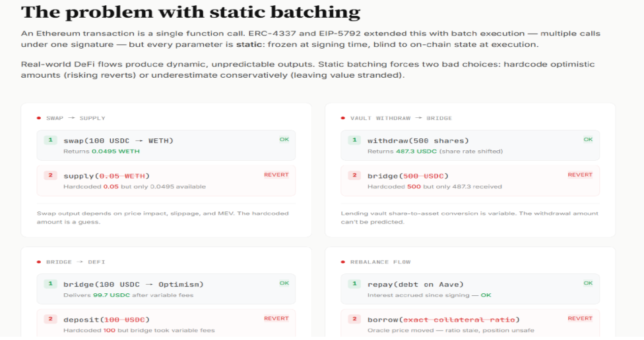Image resolution: width=644 pixels, height=340 pixels.
Task: Click step 1 badge beside bridge(100 USDC → Optimism)
Action: [50, 284]
